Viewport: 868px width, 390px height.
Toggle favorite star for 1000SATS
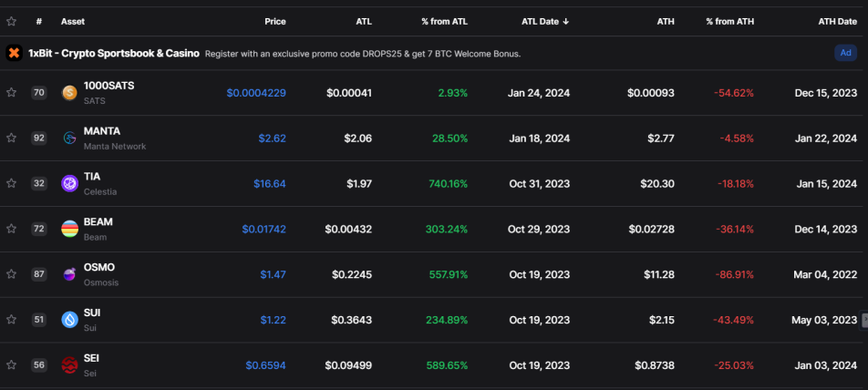coord(11,92)
